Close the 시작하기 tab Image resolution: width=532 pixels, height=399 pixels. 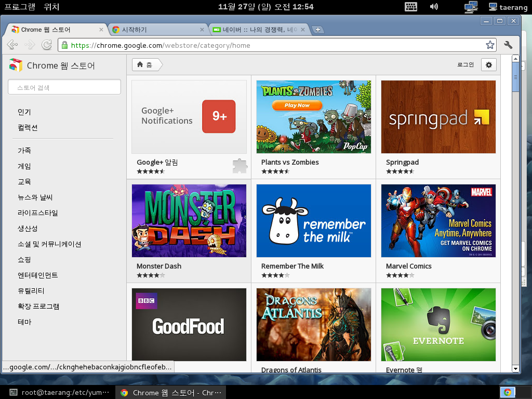pos(202,30)
